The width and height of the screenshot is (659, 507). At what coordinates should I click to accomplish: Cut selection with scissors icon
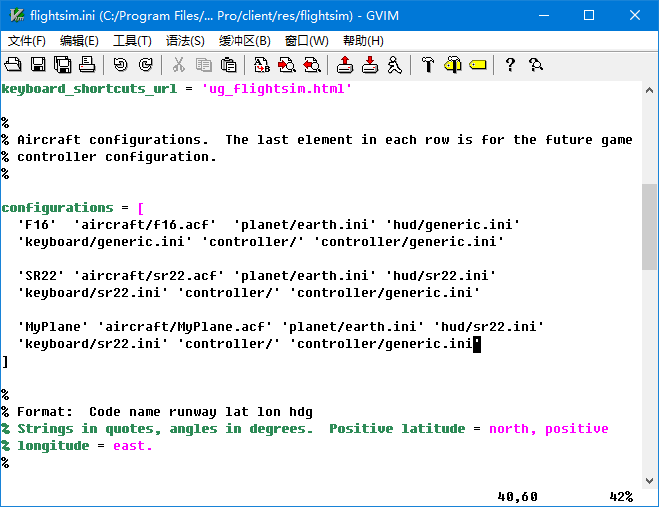pos(179,65)
